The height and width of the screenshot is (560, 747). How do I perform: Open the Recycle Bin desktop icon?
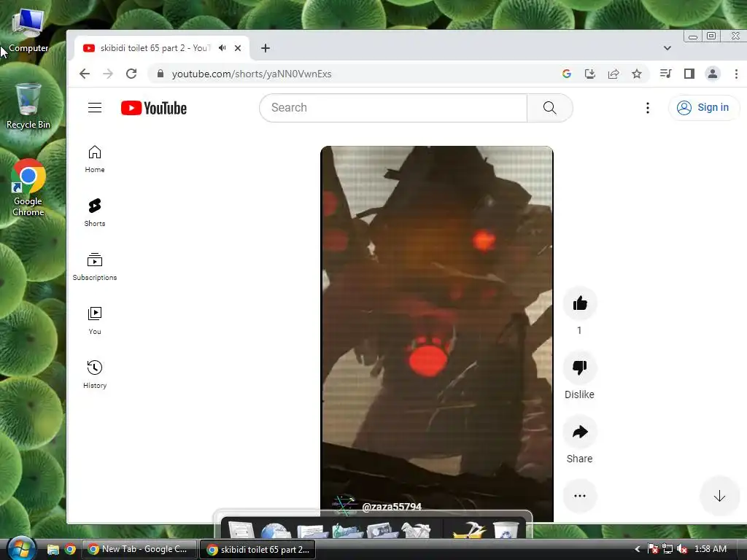tap(28, 106)
